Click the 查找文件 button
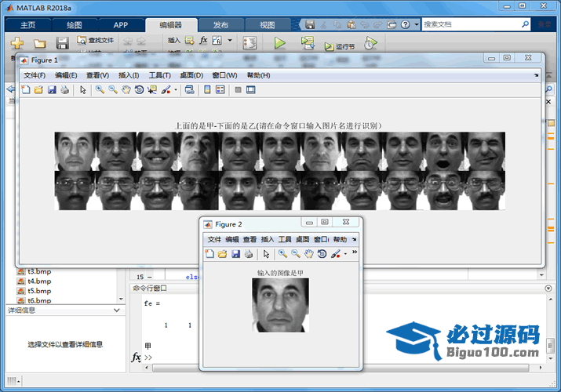 (x=95, y=40)
